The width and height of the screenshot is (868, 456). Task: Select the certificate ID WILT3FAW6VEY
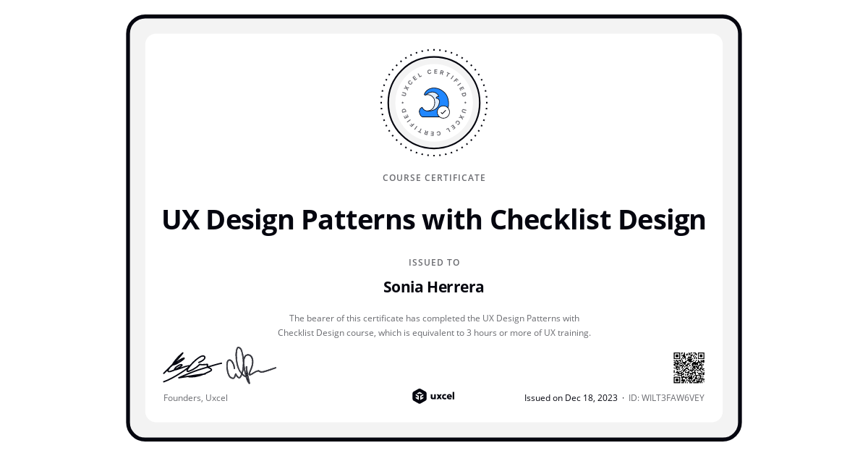coord(665,397)
